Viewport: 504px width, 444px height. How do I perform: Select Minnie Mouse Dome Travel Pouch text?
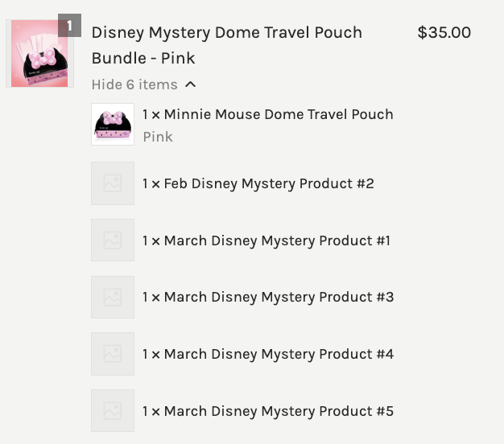(267, 114)
